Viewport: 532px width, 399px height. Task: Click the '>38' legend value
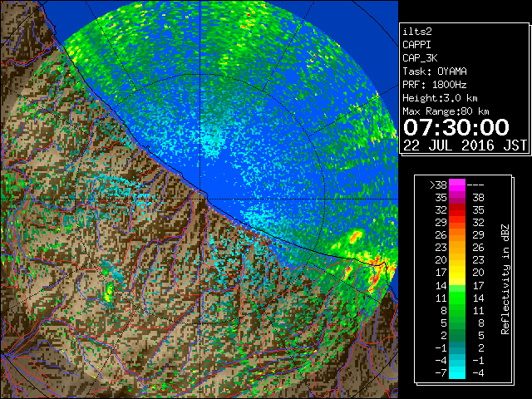[x=438, y=185]
